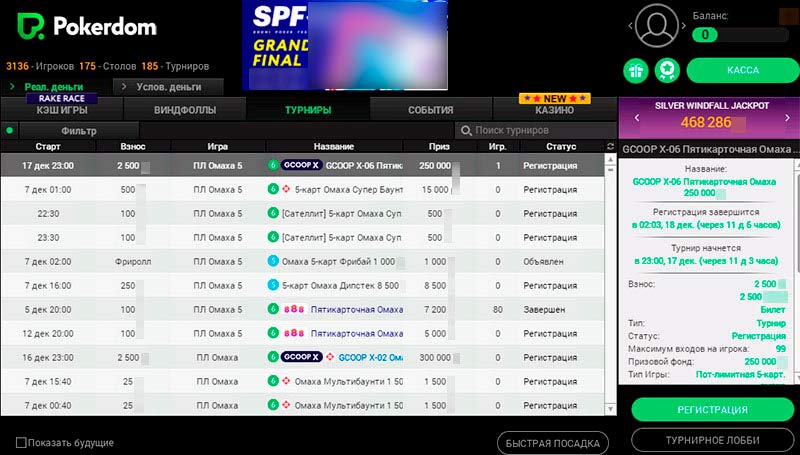Screen dimensions: 800x455
Task: Open the КАЗИНО tab
Action: pyautogui.click(x=554, y=110)
